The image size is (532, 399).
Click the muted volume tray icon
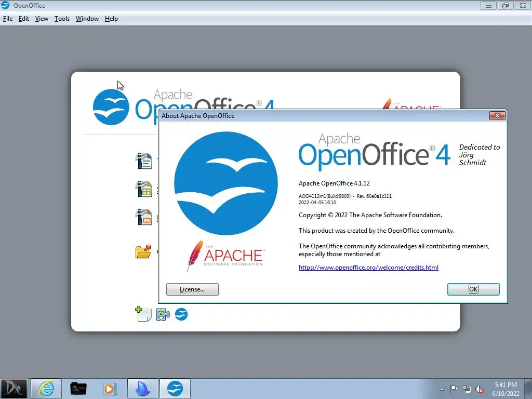click(x=480, y=390)
